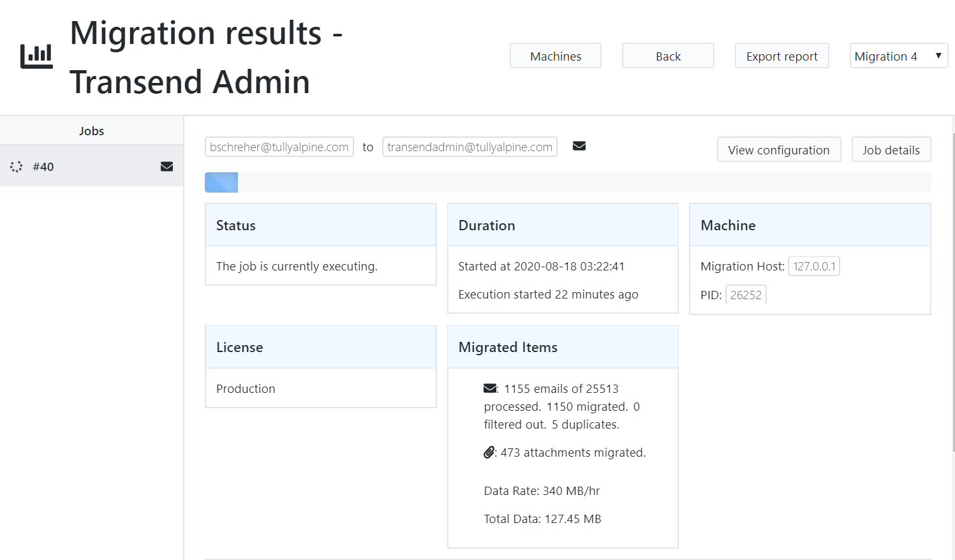Click 'Migration results - Transend Admin' title

(x=206, y=57)
